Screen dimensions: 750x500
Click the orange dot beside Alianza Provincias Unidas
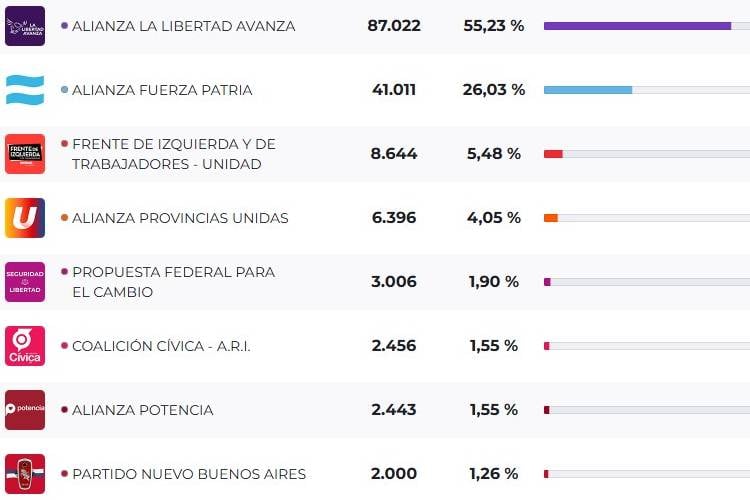pos(65,218)
